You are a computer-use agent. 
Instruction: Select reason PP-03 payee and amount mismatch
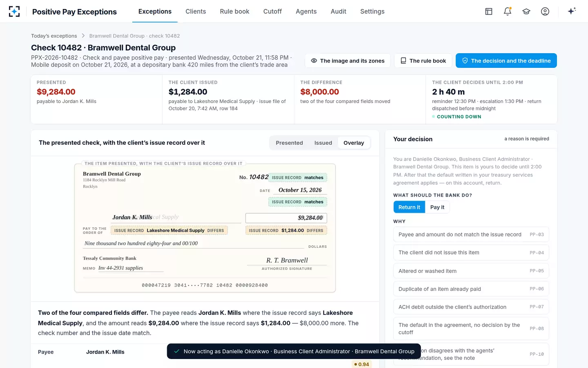coord(471,235)
